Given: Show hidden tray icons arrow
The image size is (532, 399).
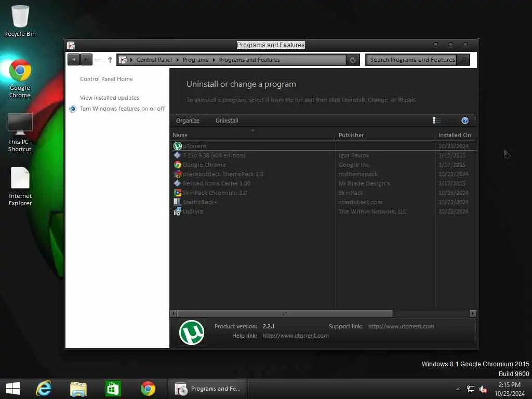Looking at the screenshot, I should (x=458, y=389).
